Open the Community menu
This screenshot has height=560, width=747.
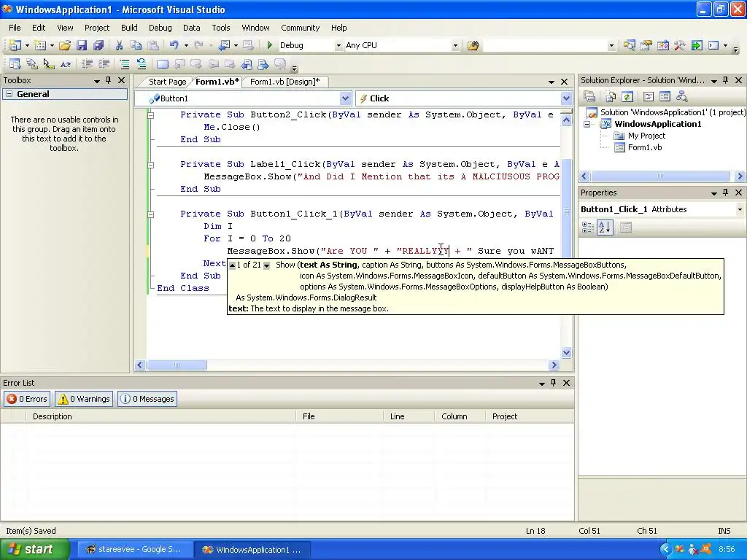click(300, 28)
